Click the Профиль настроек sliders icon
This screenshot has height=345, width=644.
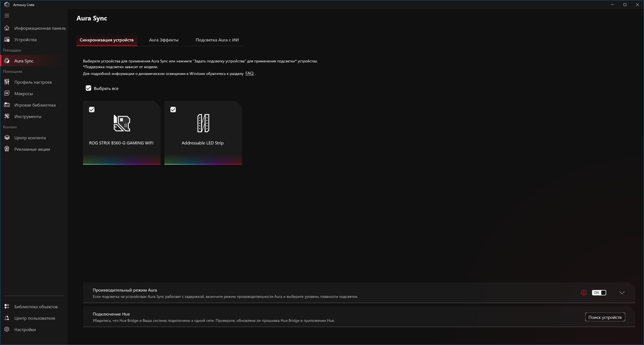coord(7,82)
